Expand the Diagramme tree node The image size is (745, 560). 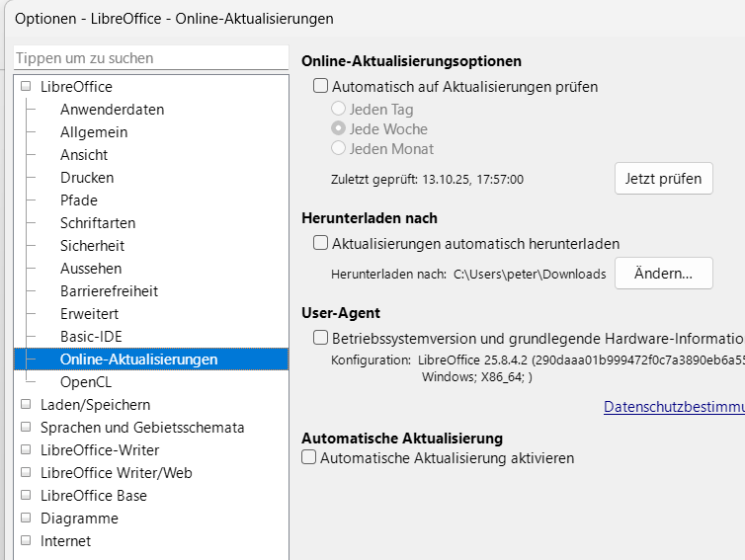coord(26,519)
